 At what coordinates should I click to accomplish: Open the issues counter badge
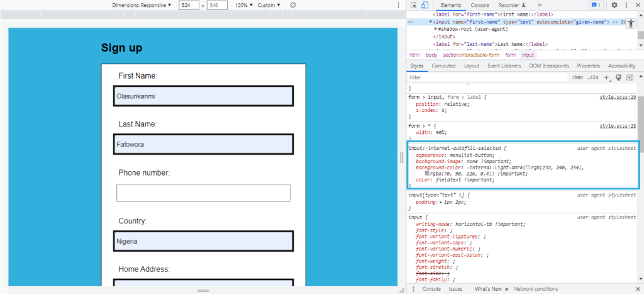(x=596, y=5)
